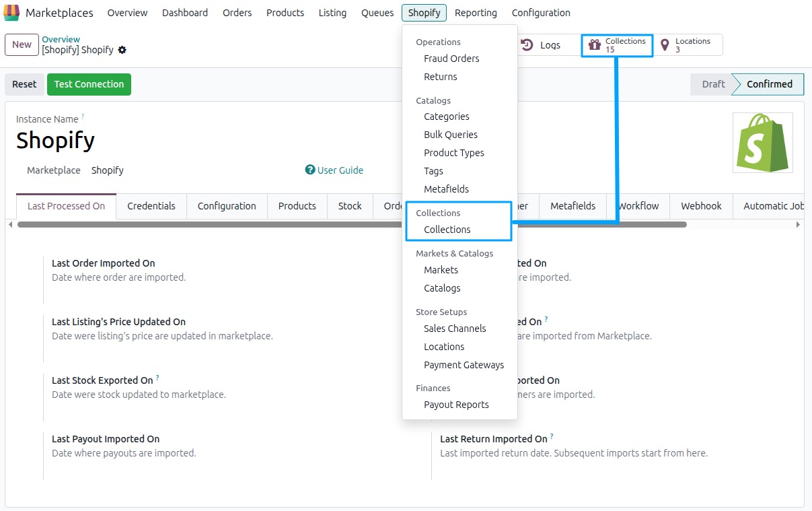Viewport: 812px width, 511px height.
Task: Switch to the Credentials tab
Action: coord(151,206)
